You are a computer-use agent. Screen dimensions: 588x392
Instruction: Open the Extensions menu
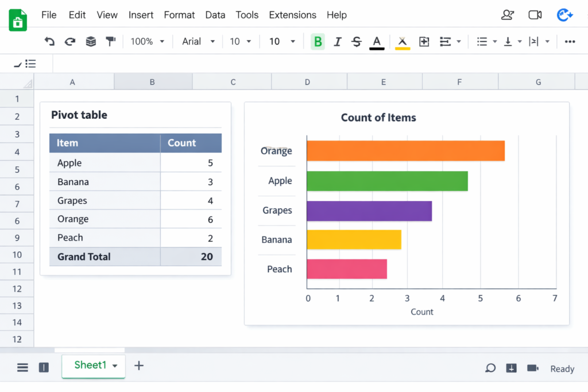[x=292, y=15]
